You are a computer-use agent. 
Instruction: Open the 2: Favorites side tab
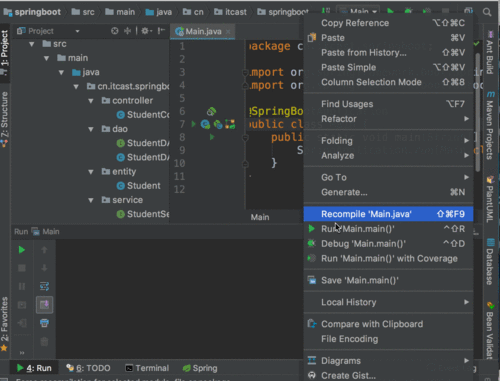click(4, 324)
